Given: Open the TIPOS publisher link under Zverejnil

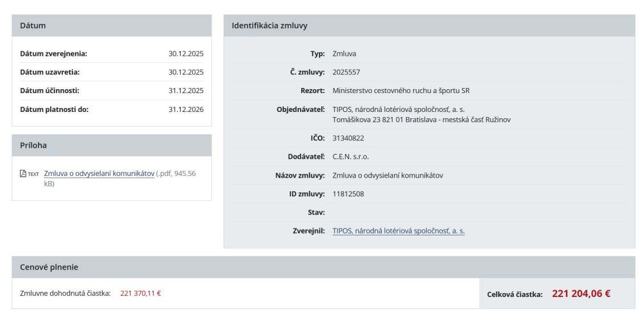Looking at the screenshot, I should pos(398,231).
